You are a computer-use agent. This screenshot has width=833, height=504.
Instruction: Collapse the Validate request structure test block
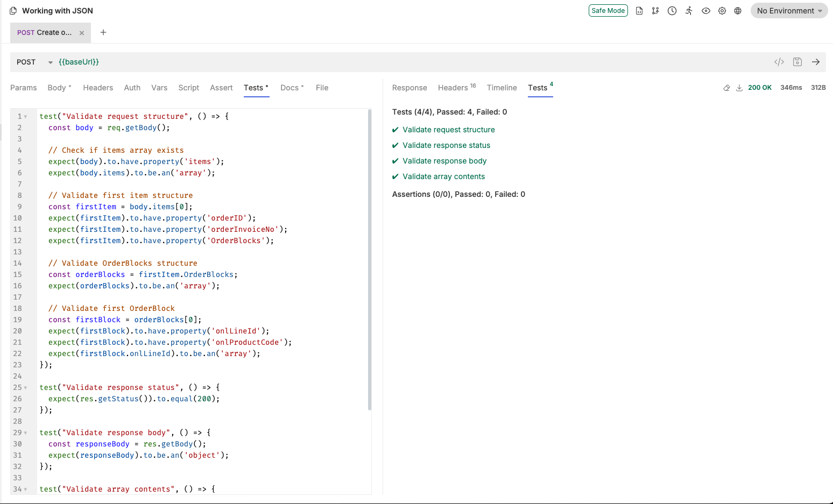point(25,116)
